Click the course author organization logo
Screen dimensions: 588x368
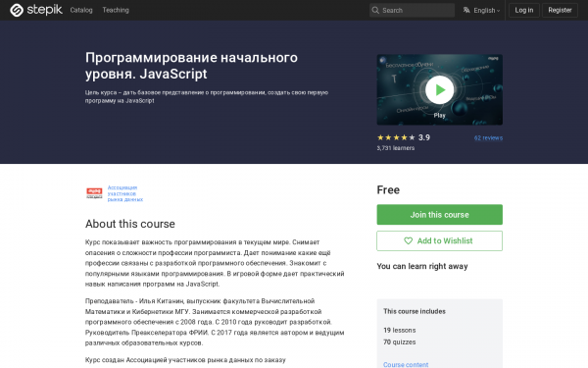[x=94, y=193]
